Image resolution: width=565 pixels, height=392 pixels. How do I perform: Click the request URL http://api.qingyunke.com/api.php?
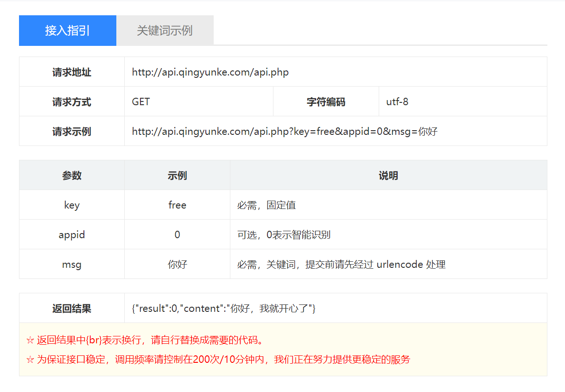[x=210, y=72]
